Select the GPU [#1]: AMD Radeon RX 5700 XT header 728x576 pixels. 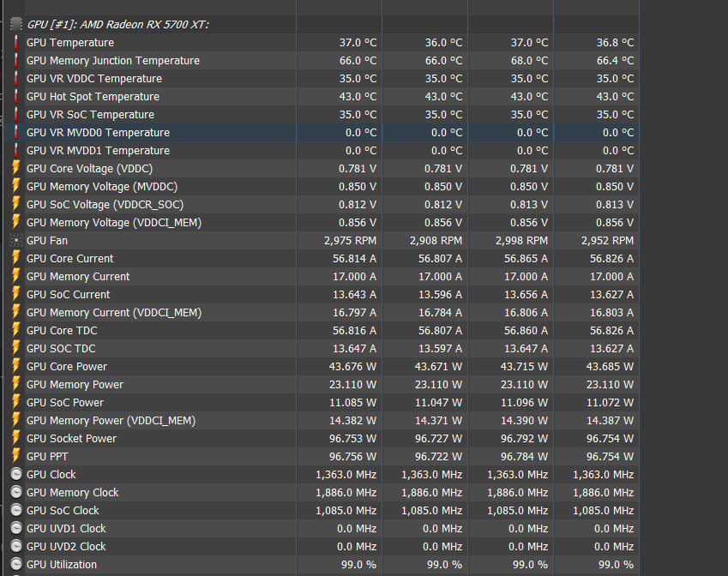pyautogui.click(x=118, y=25)
